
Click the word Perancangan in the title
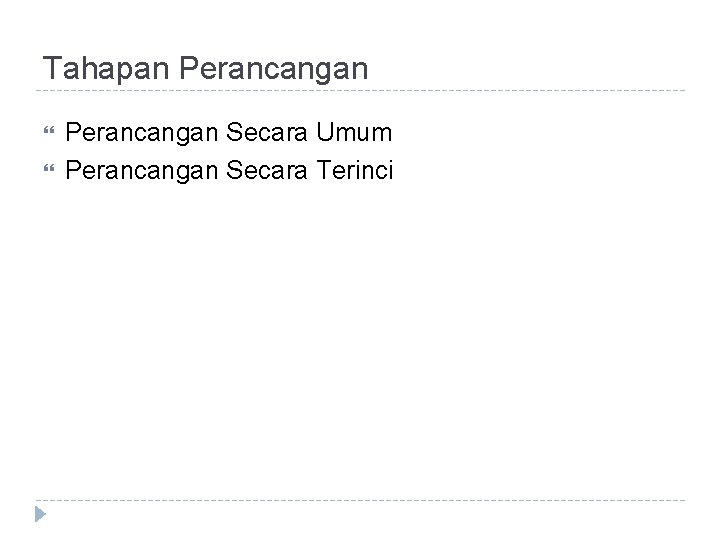click(x=274, y=69)
